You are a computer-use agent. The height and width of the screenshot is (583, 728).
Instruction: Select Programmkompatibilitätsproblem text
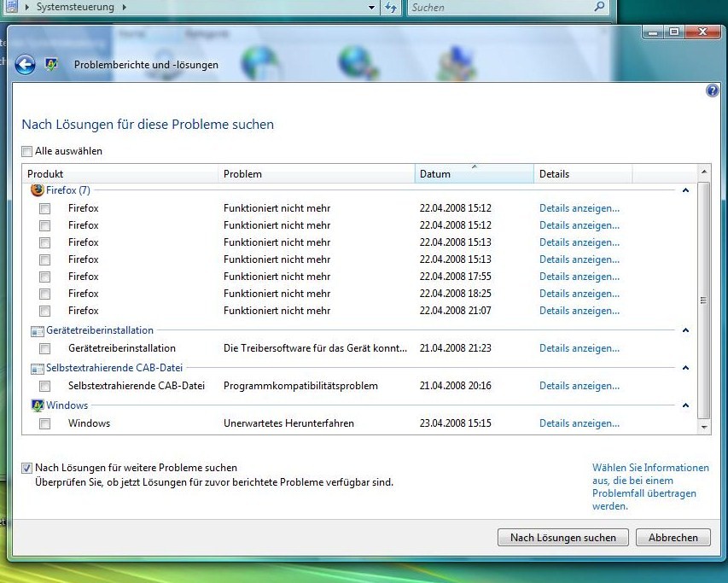tap(300, 386)
